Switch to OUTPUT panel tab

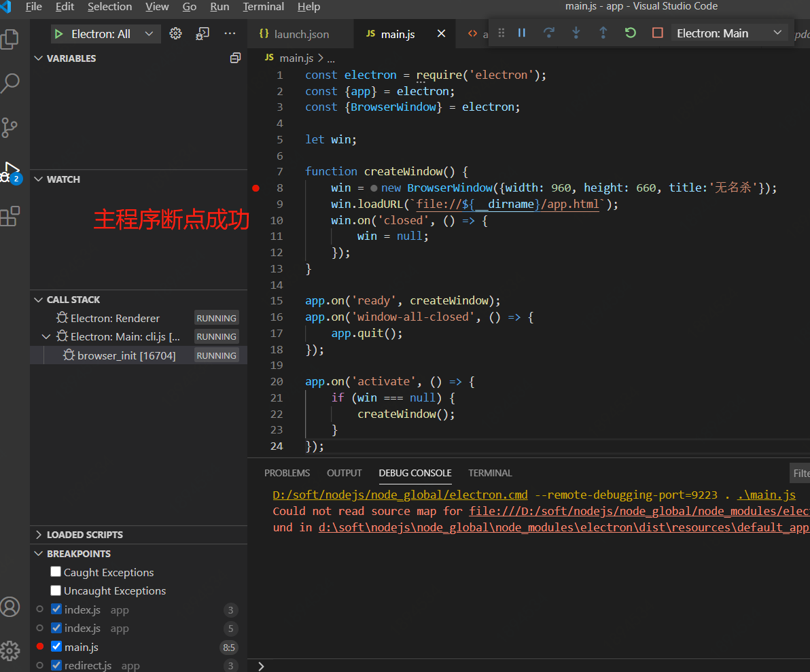(344, 473)
